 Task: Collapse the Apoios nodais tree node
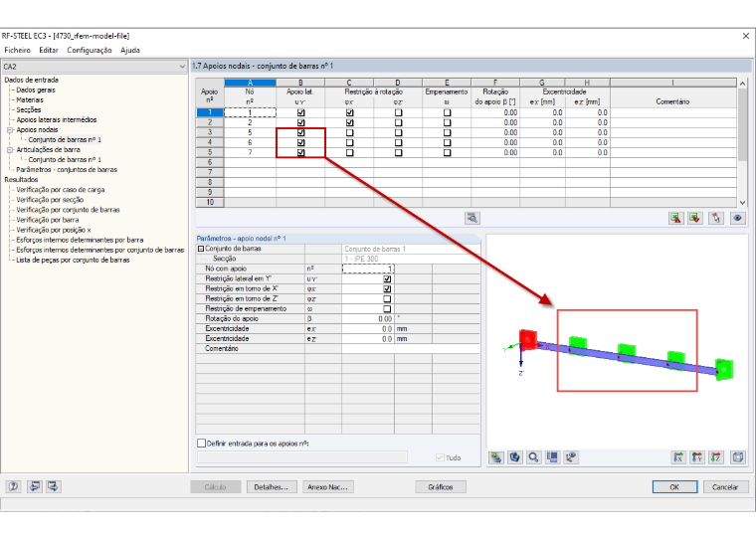10,130
